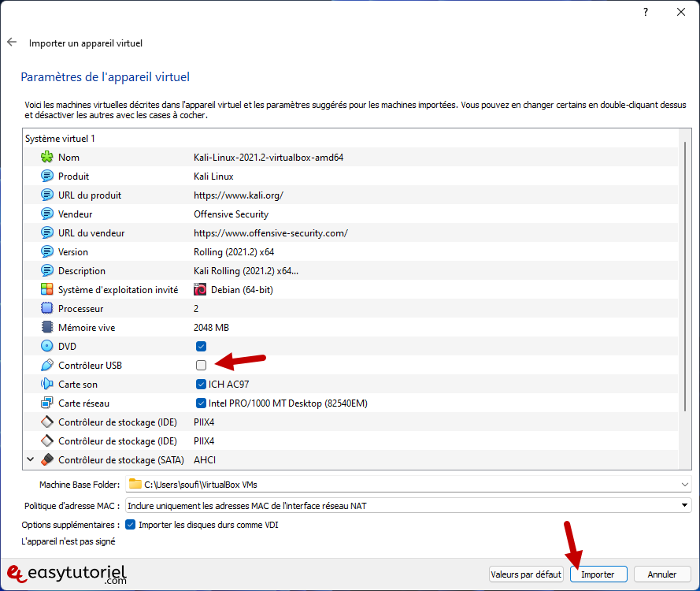The height and width of the screenshot is (591, 700).
Task: Select the memory value 2048 MB
Action: tap(211, 328)
